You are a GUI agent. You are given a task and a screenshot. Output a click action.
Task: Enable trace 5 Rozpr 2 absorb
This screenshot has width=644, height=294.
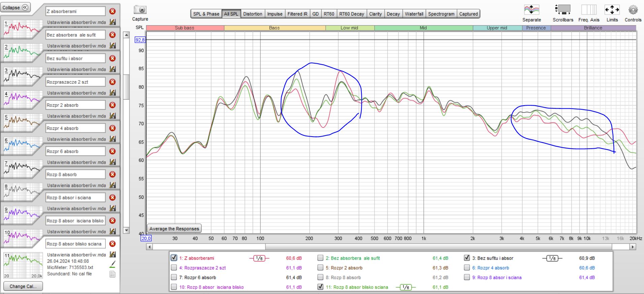click(320, 267)
